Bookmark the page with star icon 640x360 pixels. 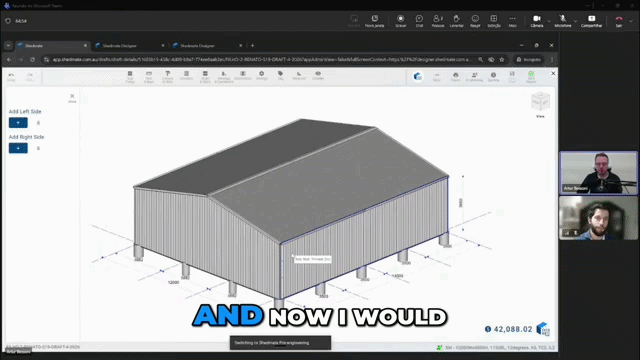502,60
